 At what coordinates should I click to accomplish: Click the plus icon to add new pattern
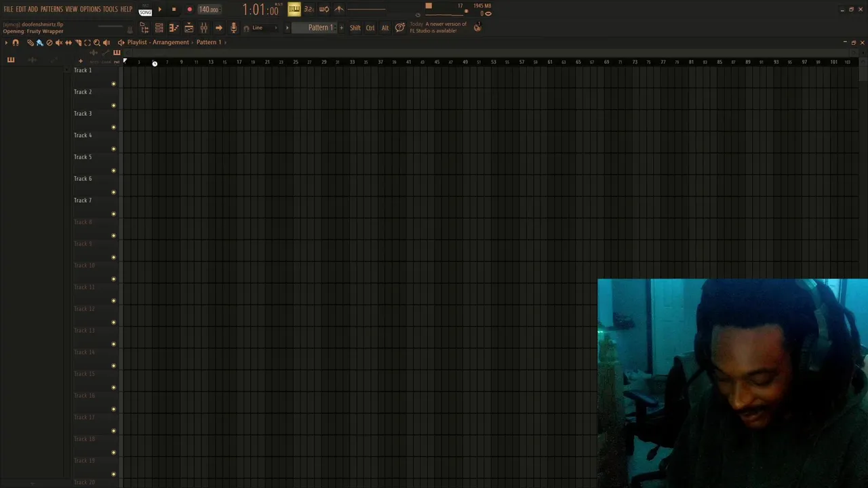(x=341, y=28)
